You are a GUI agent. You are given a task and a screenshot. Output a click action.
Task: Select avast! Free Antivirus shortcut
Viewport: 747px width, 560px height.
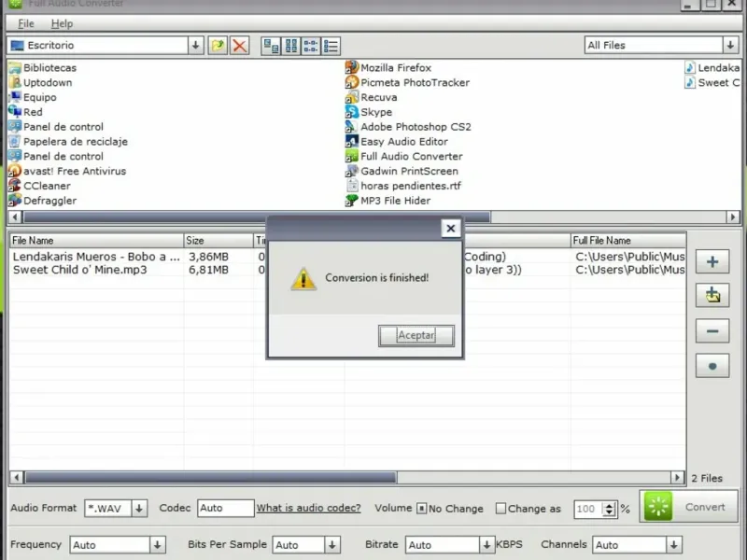[x=67, y=171]
